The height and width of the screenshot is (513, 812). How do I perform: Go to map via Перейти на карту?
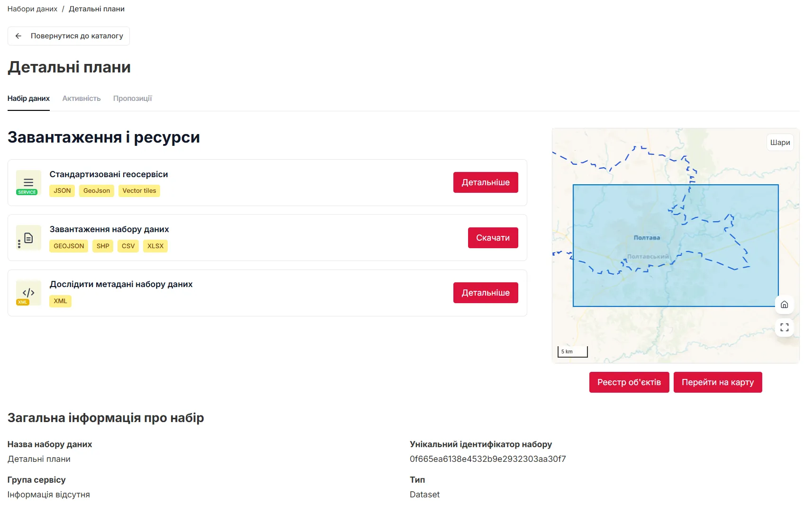point(717,382)
